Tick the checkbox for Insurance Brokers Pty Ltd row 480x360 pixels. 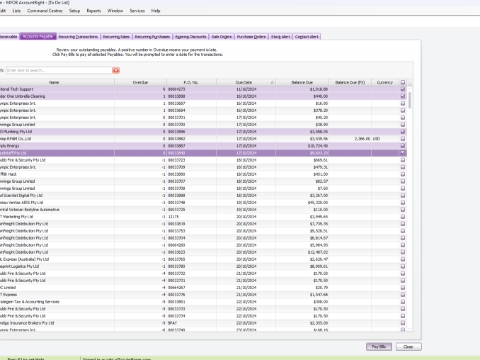point(403,323)
